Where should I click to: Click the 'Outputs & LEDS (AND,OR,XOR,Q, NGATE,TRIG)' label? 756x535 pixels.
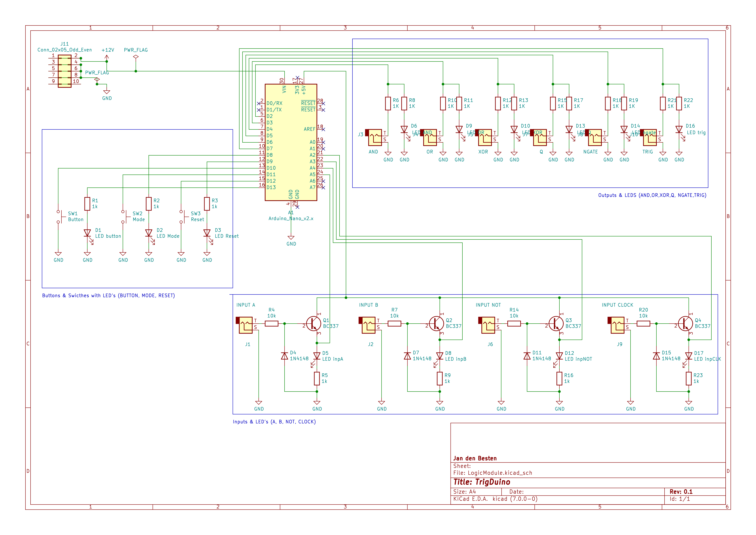pyautogui.click(x=652, y=195)
